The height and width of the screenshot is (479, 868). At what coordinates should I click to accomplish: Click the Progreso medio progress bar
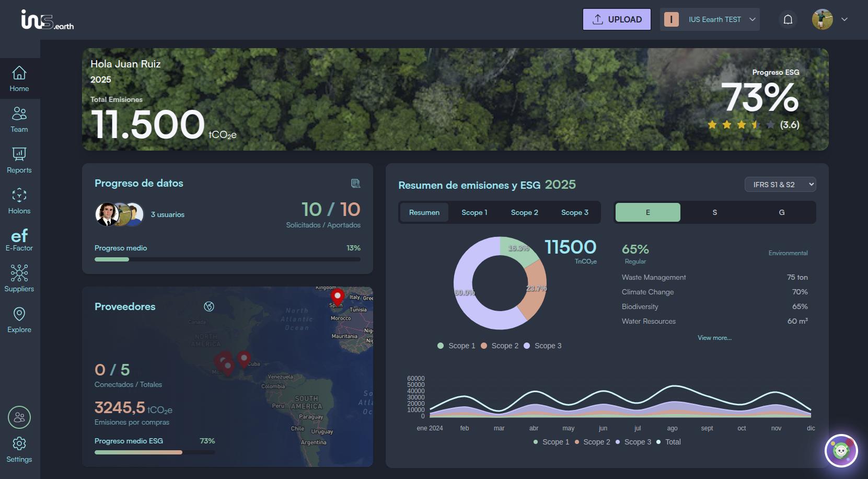click(x=227, y=259)
